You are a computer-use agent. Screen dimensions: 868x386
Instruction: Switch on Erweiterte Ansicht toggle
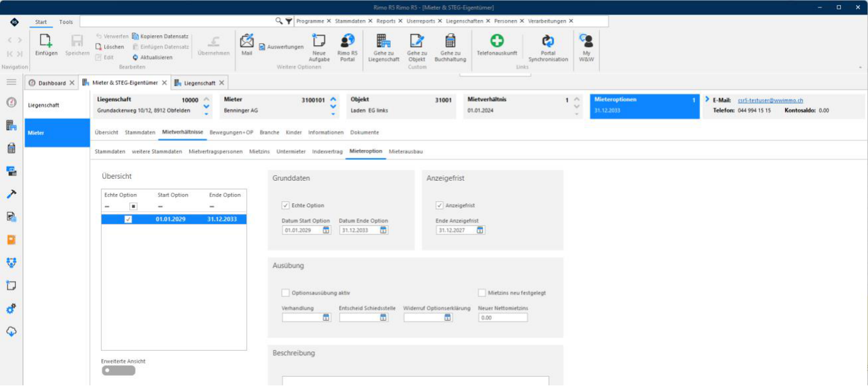(119, 370)
